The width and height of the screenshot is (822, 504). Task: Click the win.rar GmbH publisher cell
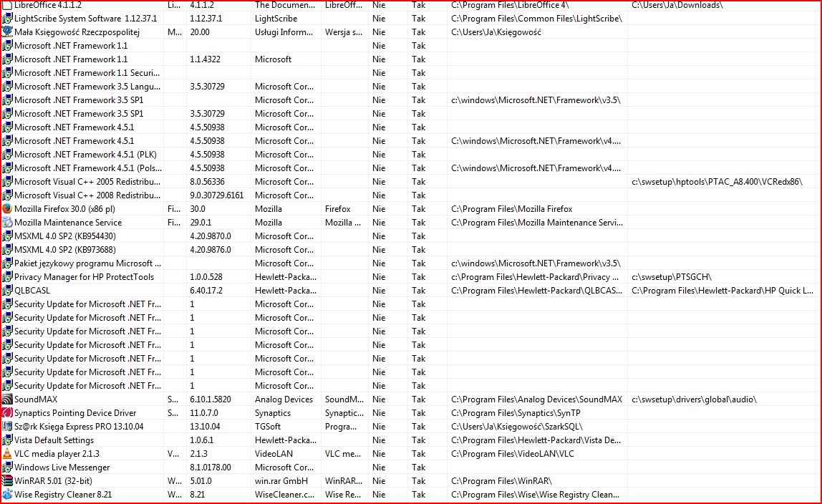(x=281, y=482)
